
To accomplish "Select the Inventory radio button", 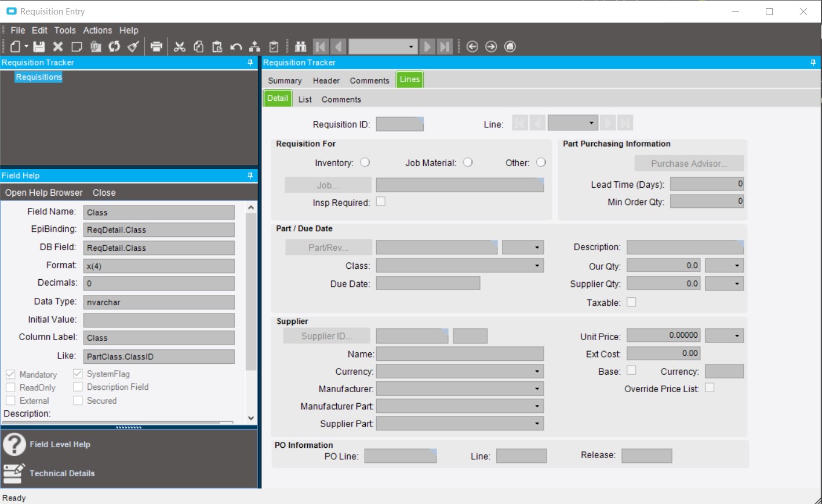I will [365, 163].
